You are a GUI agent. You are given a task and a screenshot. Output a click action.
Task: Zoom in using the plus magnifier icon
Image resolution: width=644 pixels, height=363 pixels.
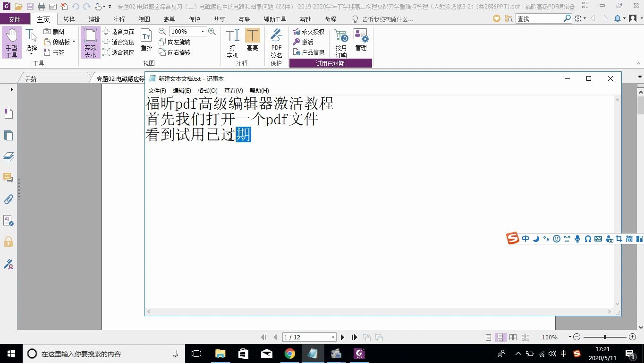212,31
